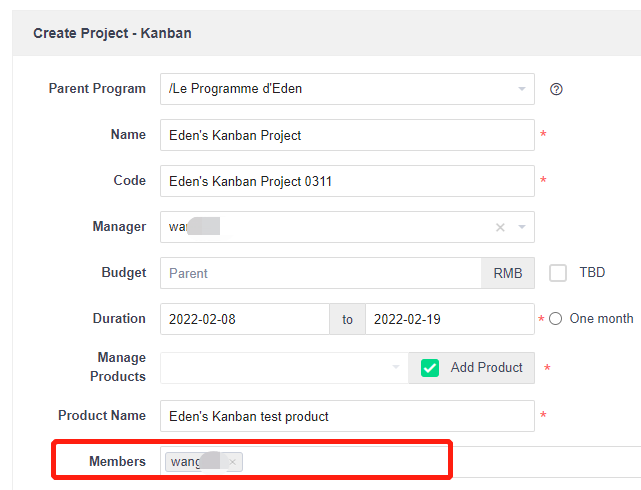641x490 pixels.
Task: Edit the start date 2022-02-08
Action: tap(244, 319)
